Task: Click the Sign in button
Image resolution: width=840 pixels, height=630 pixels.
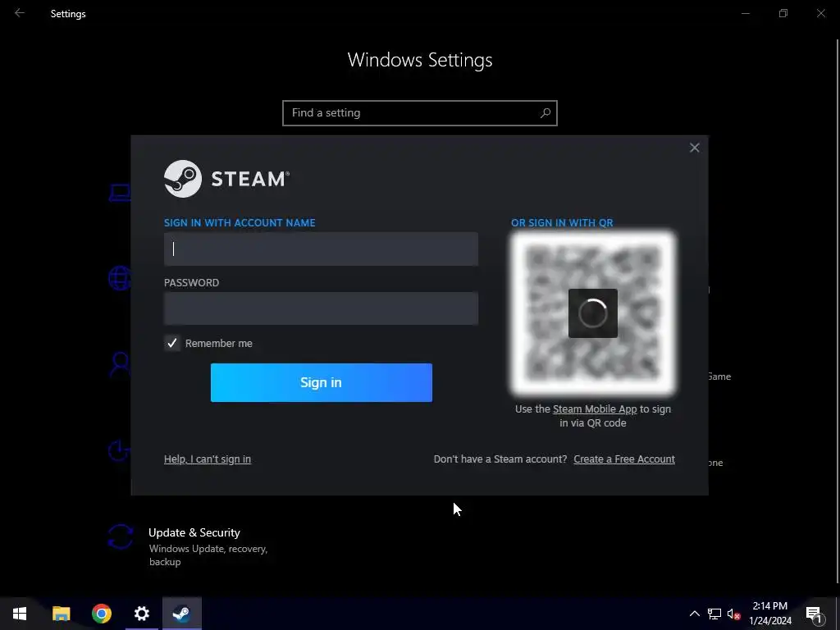Action: click(x=322, y=382)
